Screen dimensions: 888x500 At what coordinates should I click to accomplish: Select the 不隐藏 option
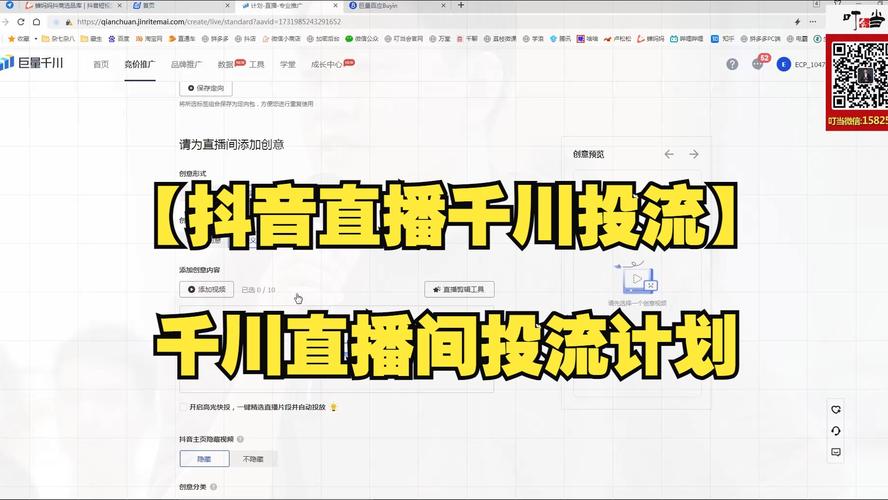pos(253,459)
